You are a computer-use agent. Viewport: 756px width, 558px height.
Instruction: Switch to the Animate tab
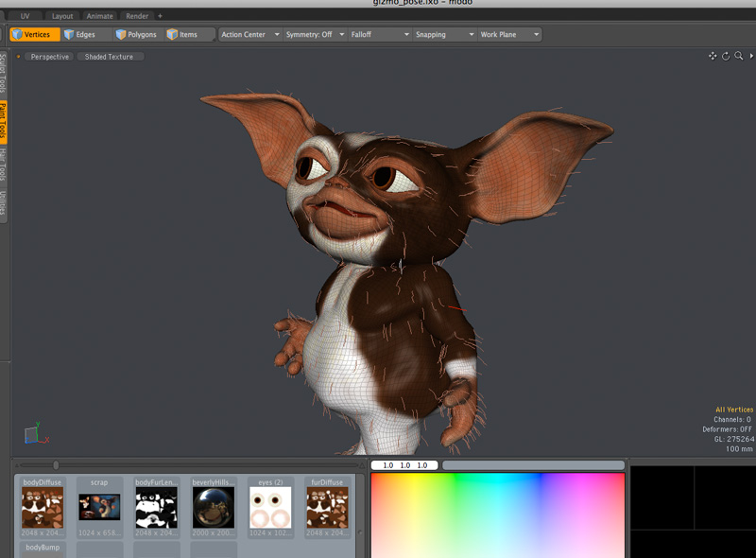tap(100, 16)
